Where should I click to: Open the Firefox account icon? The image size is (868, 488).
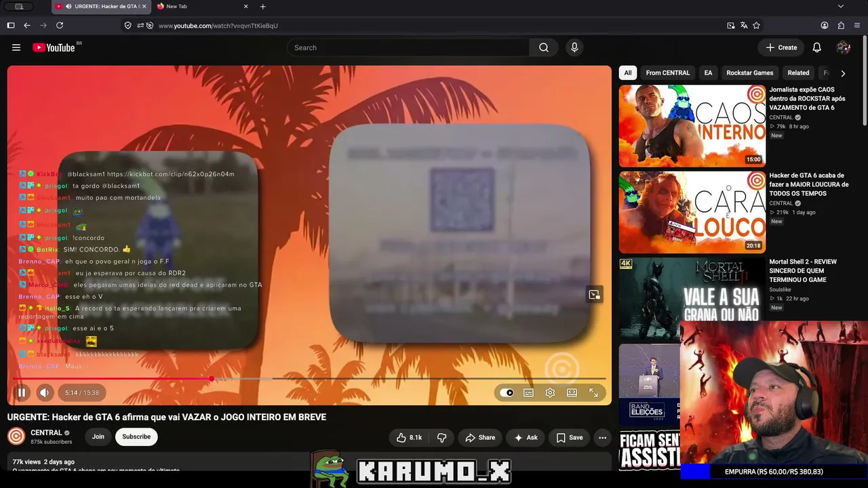[825, 26]
